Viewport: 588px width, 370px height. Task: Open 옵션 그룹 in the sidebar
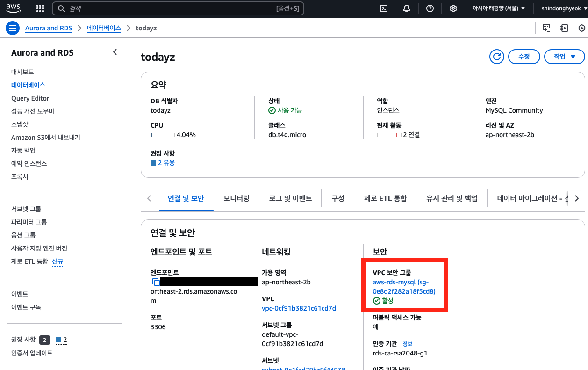tap(23, 235)
